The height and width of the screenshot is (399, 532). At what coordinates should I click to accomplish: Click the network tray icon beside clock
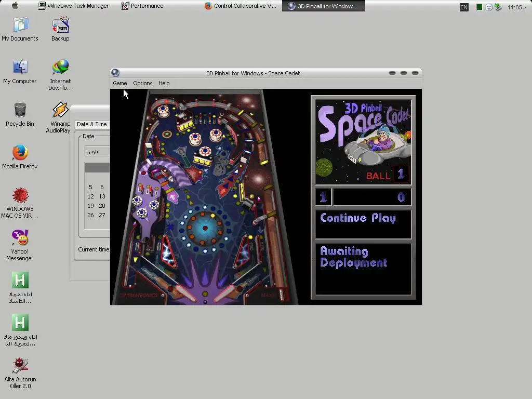tap(498, 7)
